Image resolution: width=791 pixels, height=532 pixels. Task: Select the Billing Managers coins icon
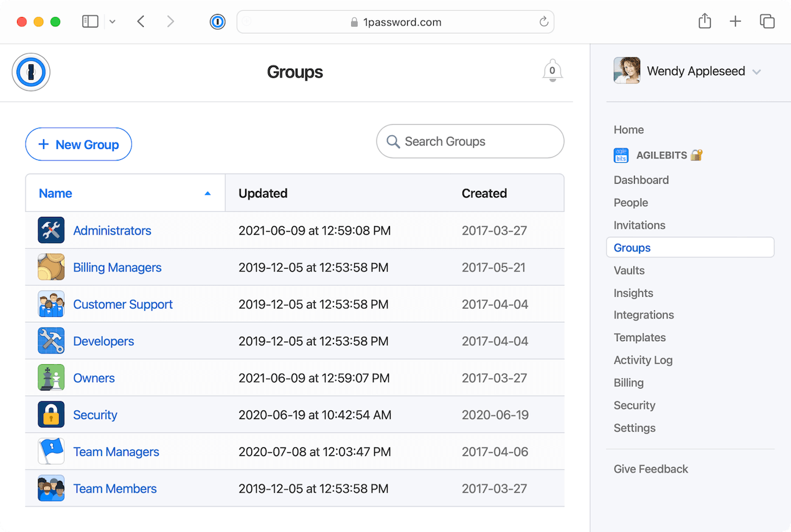pos(51,268)
